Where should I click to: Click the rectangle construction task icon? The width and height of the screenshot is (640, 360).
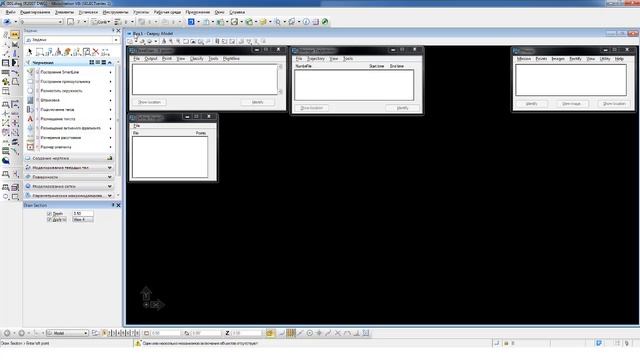[x=30, y=81]
